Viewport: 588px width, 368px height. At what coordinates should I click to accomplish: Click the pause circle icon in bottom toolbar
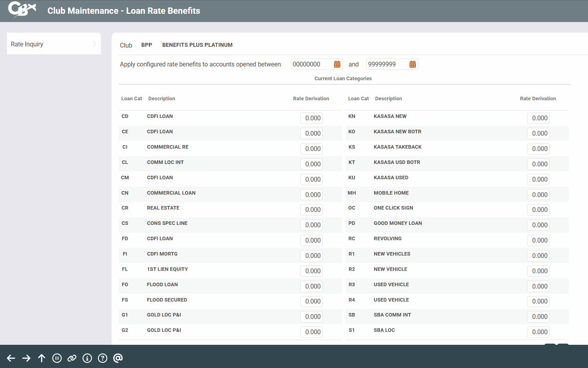pos(57,358)
